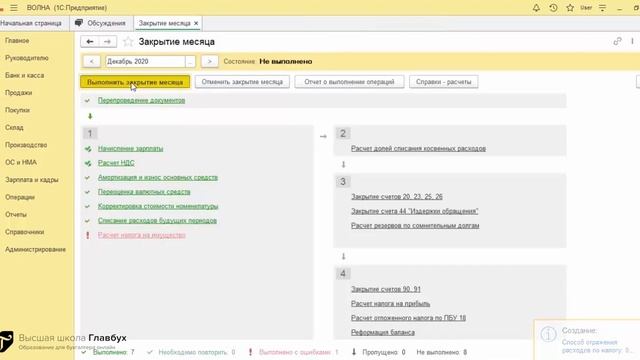
Task: Open period selector ellipsis button
Action: coord(190,62)
